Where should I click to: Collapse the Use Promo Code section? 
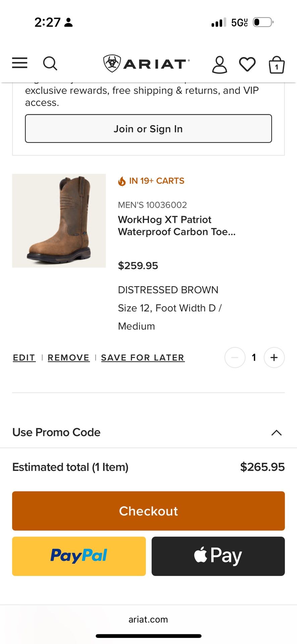pos(276,433)
